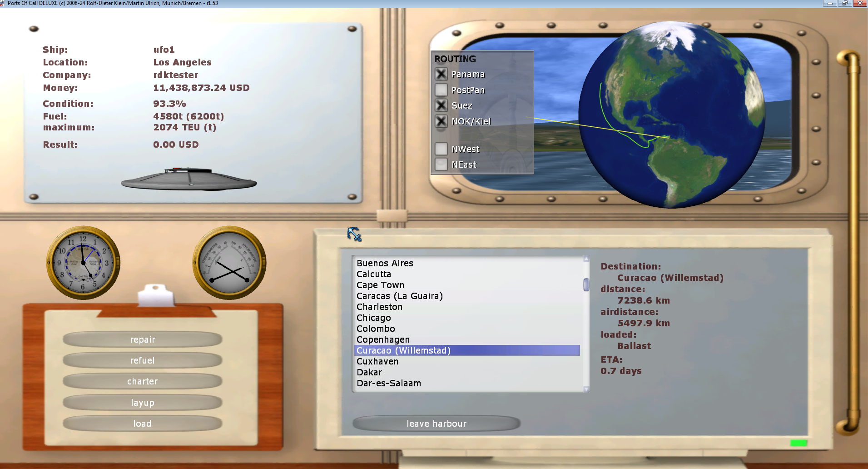
Task: Click the refuel button
Action: point(142,360)
